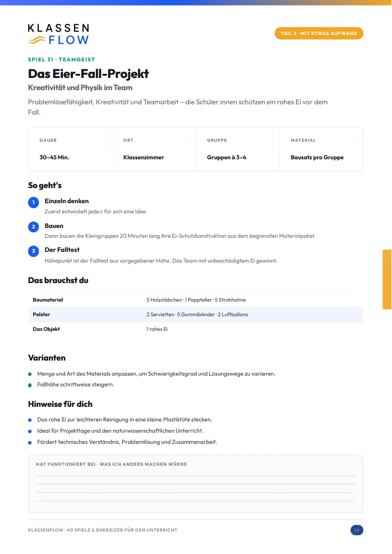Click the first notes line in the box
The height and width of the screenshot is (554, 392).
click(x=196, y=476)
